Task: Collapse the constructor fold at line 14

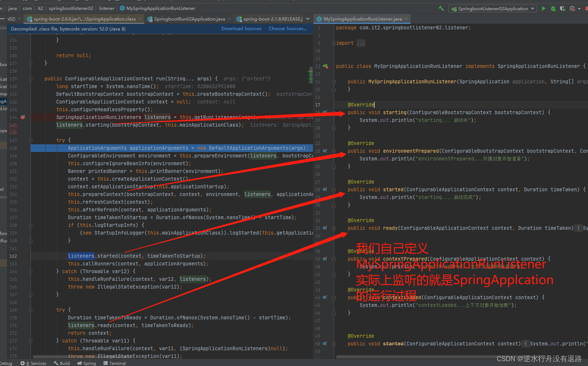Action: click(334, 82)
